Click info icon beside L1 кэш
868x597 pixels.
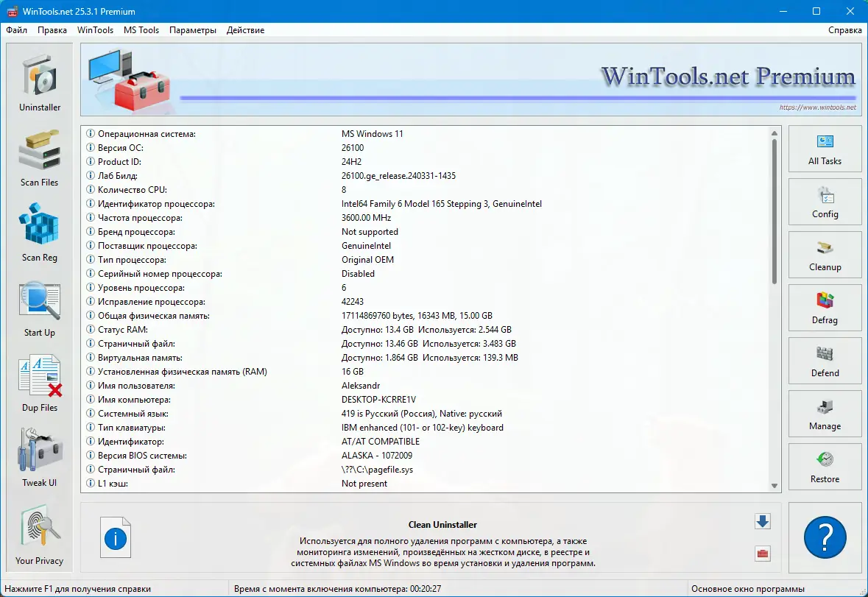tap(91, 483)
